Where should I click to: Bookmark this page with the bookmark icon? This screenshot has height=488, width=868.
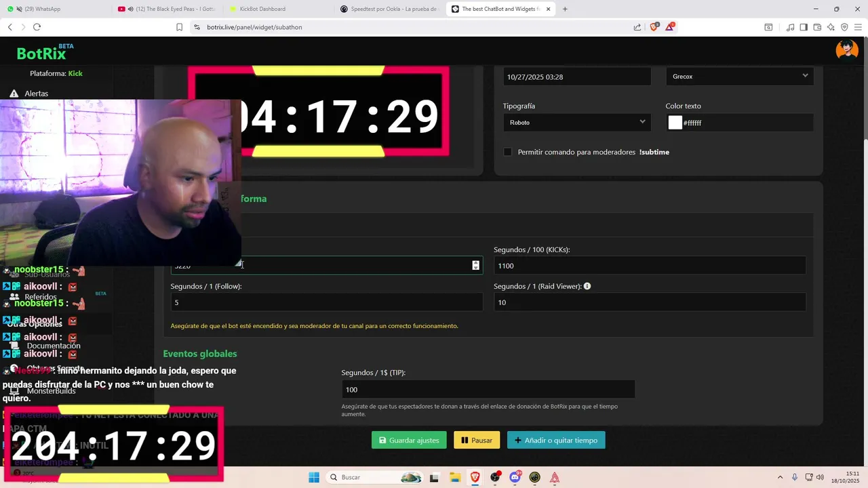(179, 27)
